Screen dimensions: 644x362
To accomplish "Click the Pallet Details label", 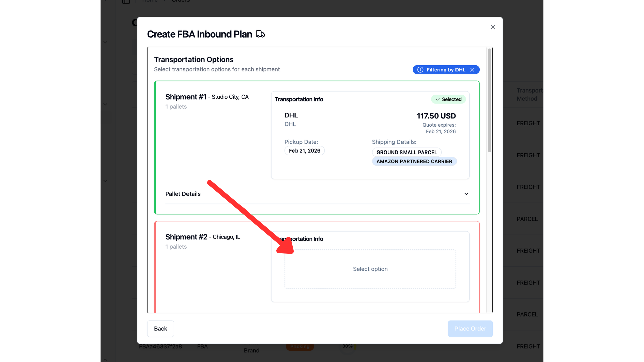I will (183, 194).
